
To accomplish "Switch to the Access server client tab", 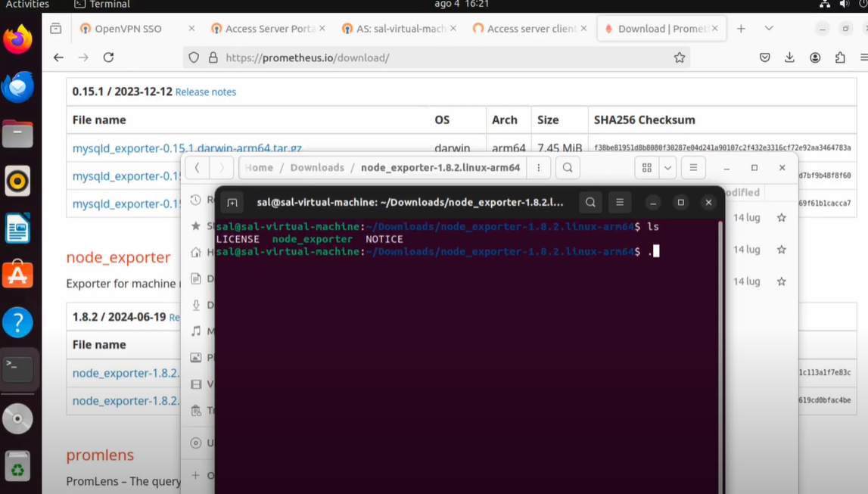I will 531,29.
